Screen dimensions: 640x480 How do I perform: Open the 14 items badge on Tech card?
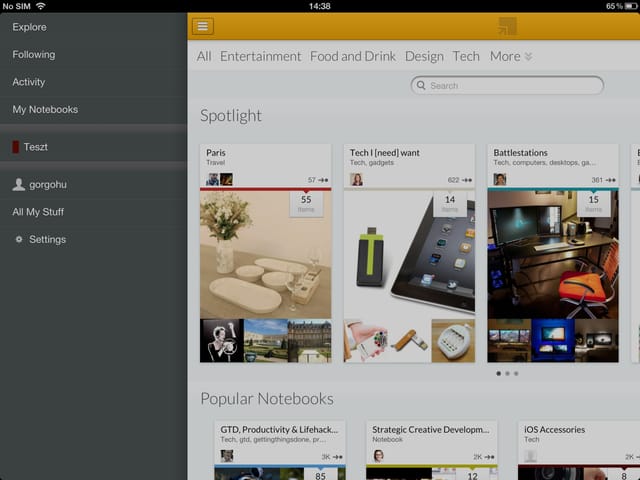click(450, 203)
